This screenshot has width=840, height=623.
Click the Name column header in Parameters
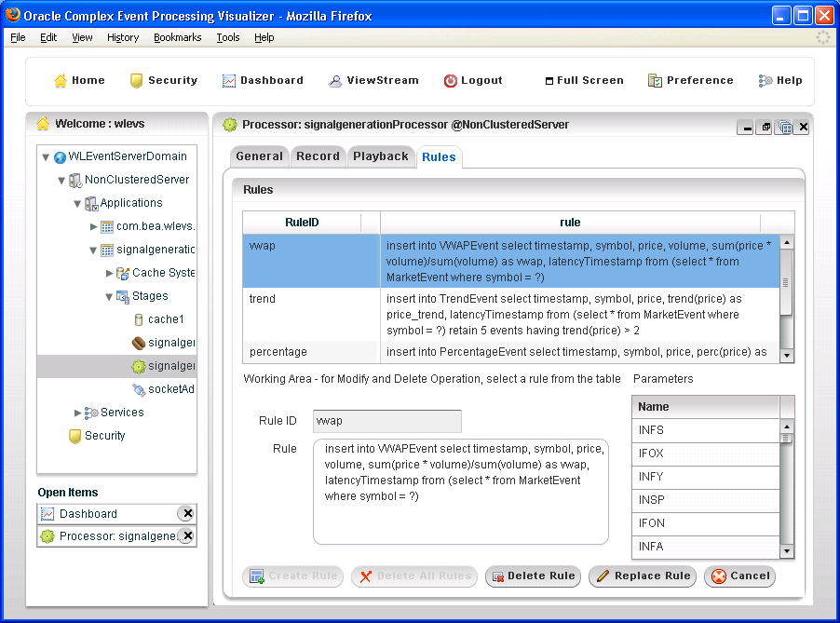(x=706, y=407)
